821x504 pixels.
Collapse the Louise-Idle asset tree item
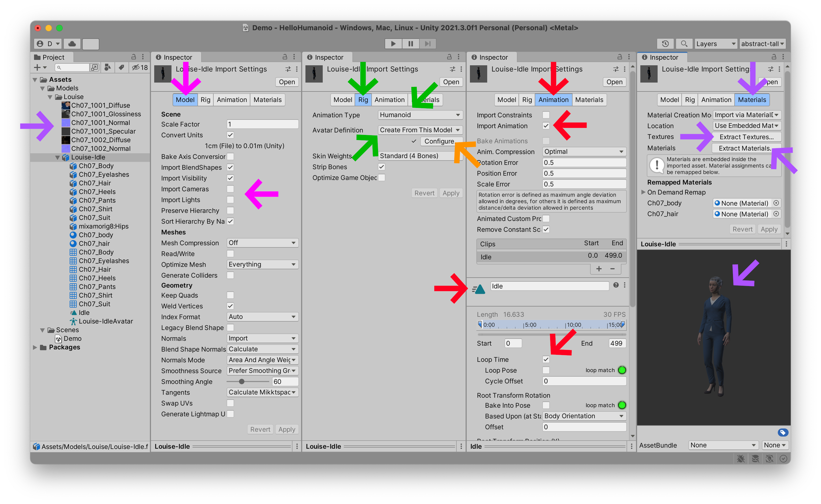pos(57,157)
